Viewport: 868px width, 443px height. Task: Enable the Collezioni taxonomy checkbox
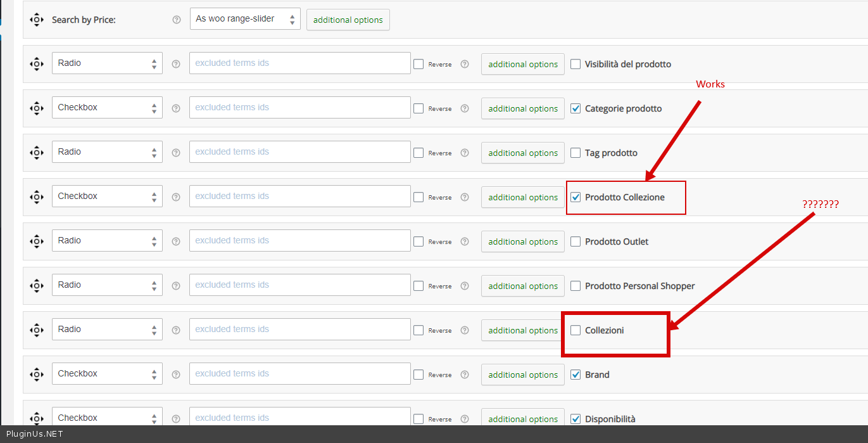coord(576,330)
